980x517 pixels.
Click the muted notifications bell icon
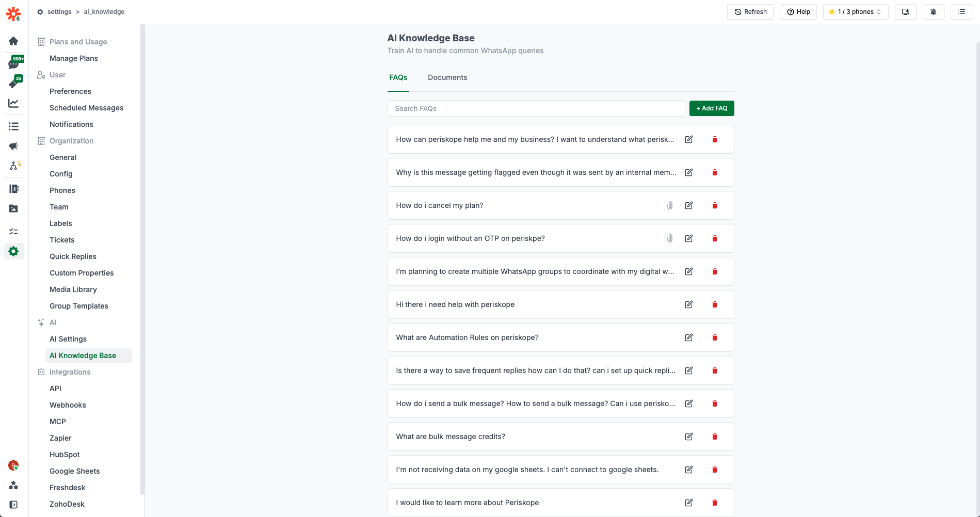pos(933,12)
